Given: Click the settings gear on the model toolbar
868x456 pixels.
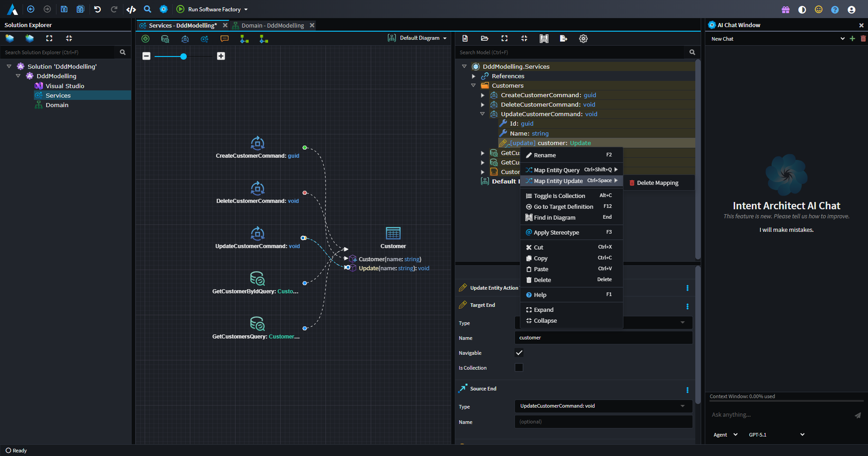Looking at the screenshot, I should (x=583, y=39).
